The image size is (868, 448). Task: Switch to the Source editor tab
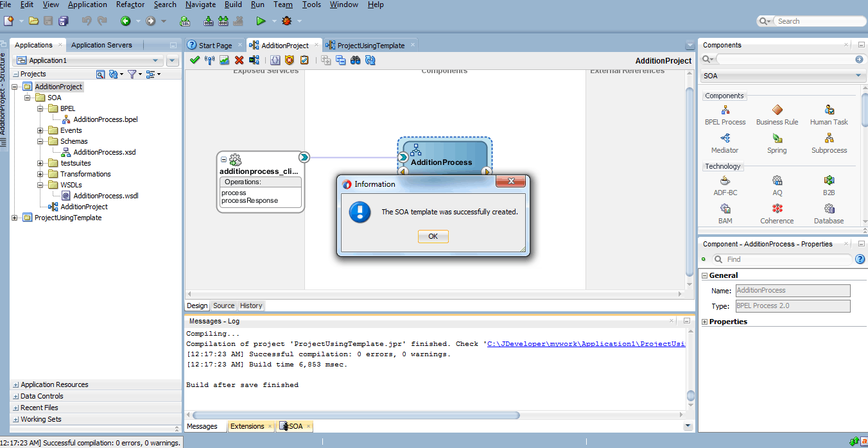point(224,306)
